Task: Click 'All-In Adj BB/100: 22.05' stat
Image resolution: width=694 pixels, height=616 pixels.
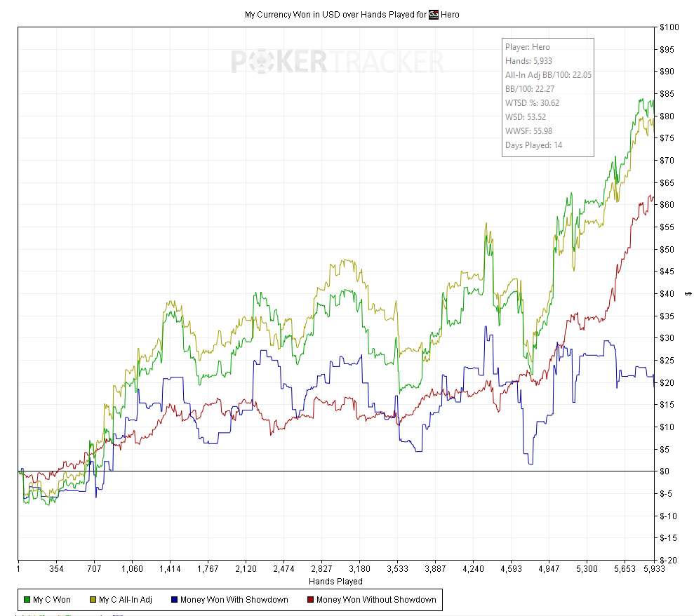Action: (x=548, y=75)
